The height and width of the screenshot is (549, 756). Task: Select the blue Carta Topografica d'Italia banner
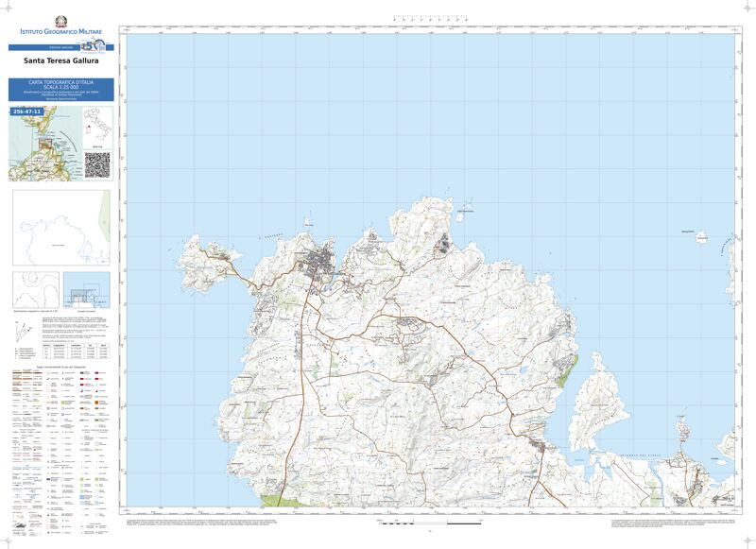[61, 91]
